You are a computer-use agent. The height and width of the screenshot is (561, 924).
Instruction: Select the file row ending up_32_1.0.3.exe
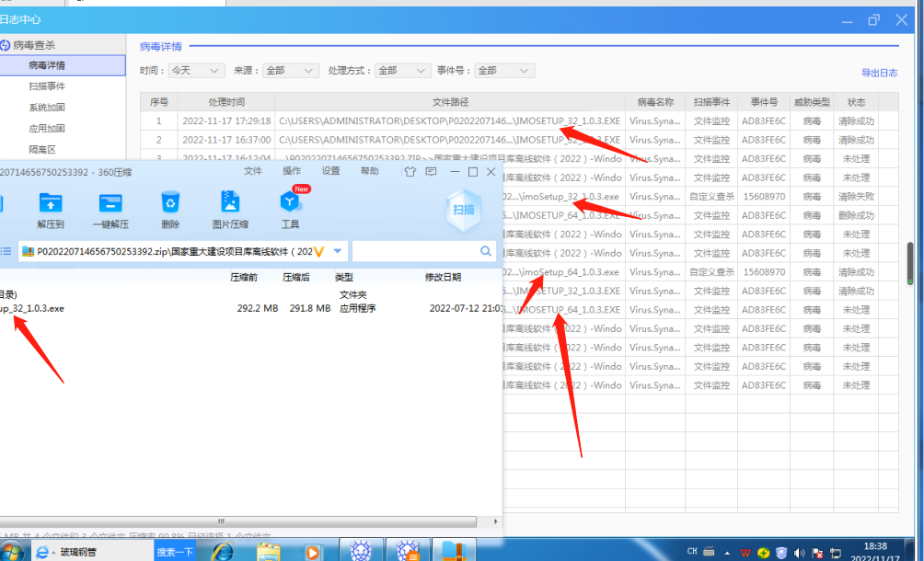(x=251, y=308)
